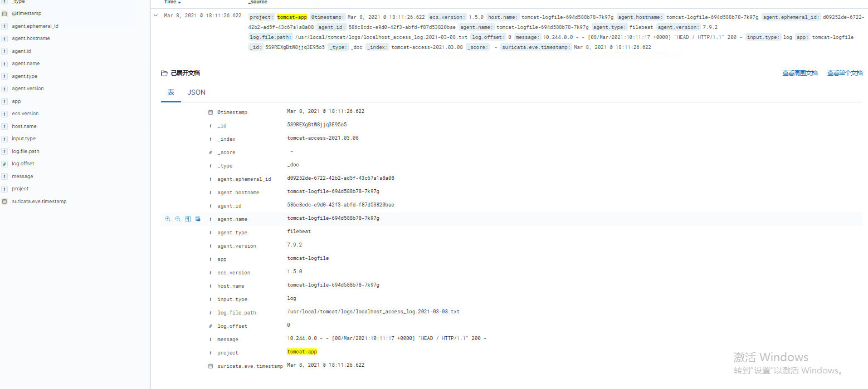Collapse the expanded document row arrow
The height and width of the screenshot is (389, 868).
(155, 16)
